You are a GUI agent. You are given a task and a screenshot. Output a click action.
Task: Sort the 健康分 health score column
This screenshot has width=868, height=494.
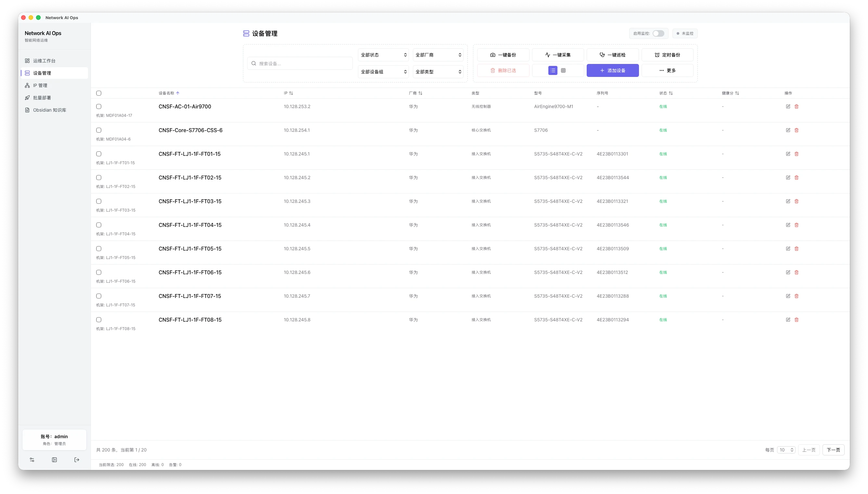pos(737,93)
